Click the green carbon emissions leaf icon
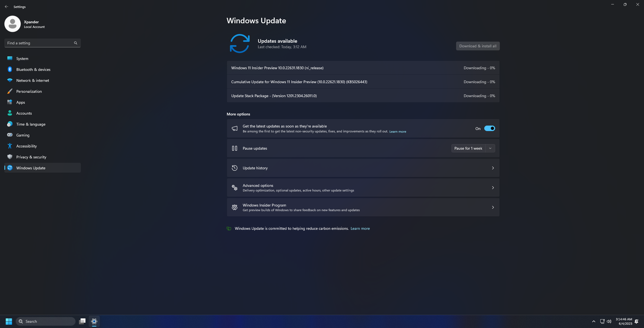The image size is (644, 328). pyautogui.click(x=229, y=229)
